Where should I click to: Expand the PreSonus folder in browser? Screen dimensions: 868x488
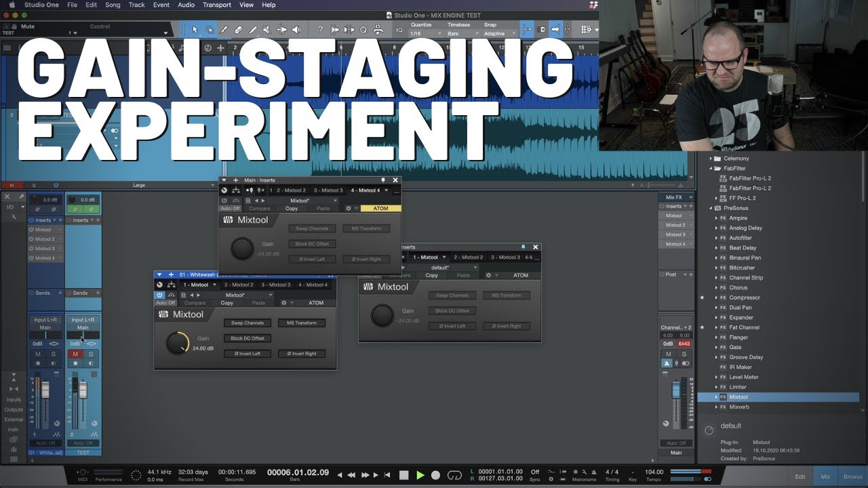point(711,208)
